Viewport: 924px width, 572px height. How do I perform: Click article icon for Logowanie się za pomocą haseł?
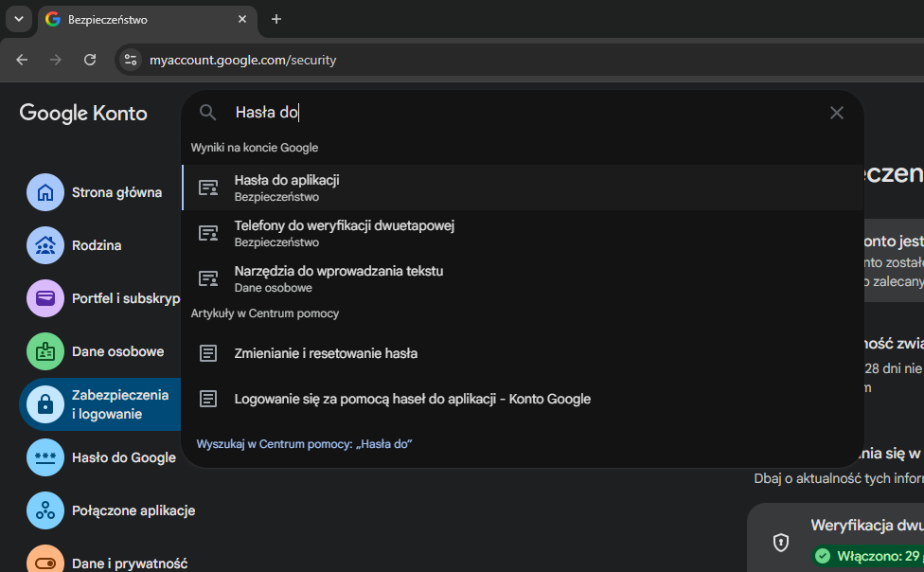(208, 399)
